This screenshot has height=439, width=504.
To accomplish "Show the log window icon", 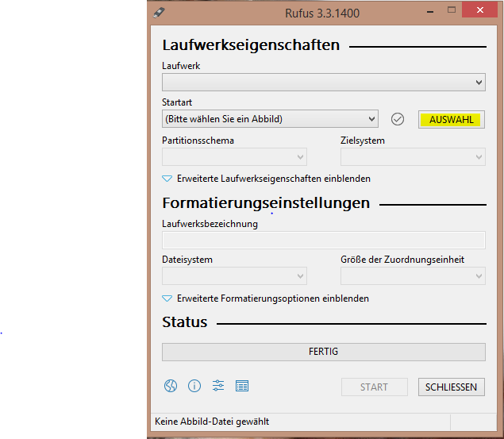I will point(242,386).
